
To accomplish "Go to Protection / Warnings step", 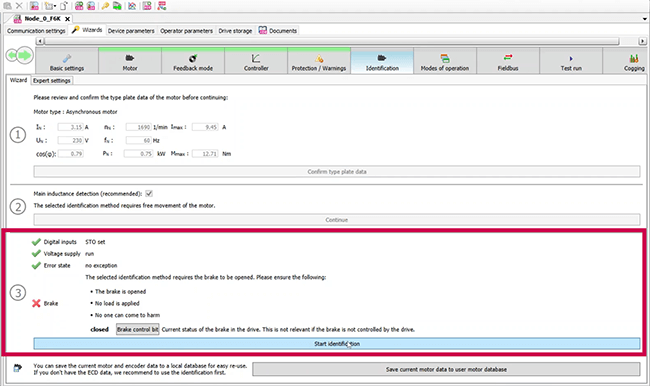I will pyautogui.click(x=319, y=61).
